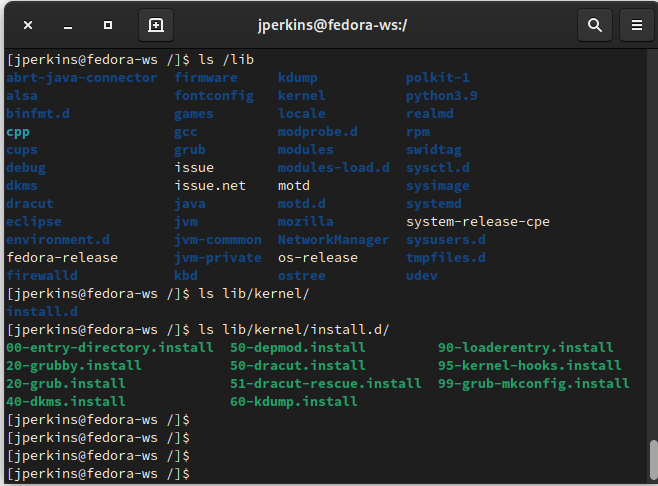Click the systemd directory entry
This screenshot has height=486, width=658.
[433, 204]
